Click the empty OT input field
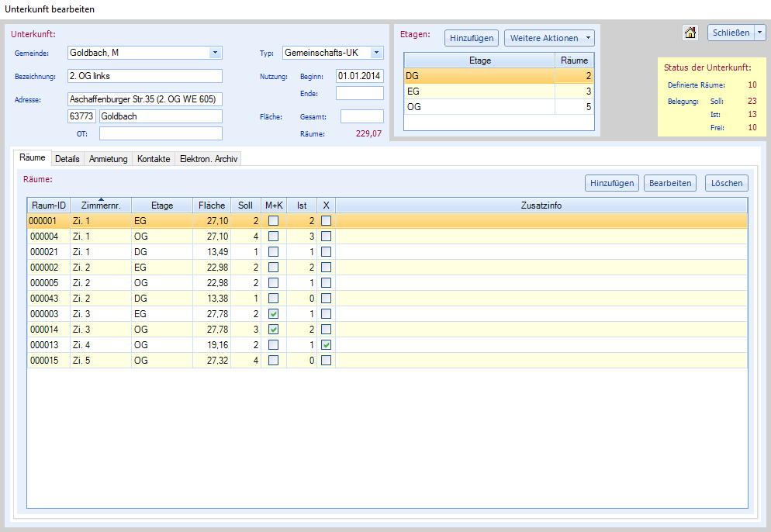771x532 pixels. (x=161, y=133)
